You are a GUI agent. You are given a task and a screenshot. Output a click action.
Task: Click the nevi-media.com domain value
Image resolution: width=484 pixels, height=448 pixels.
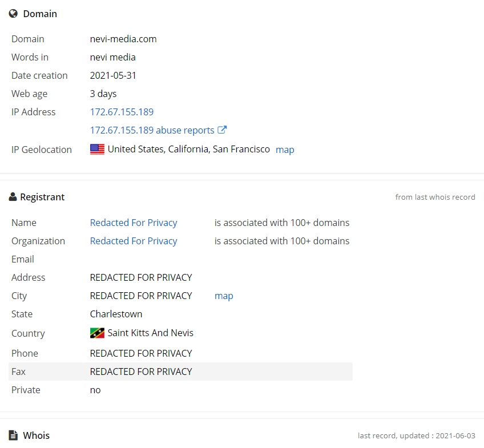pos(123,39)
